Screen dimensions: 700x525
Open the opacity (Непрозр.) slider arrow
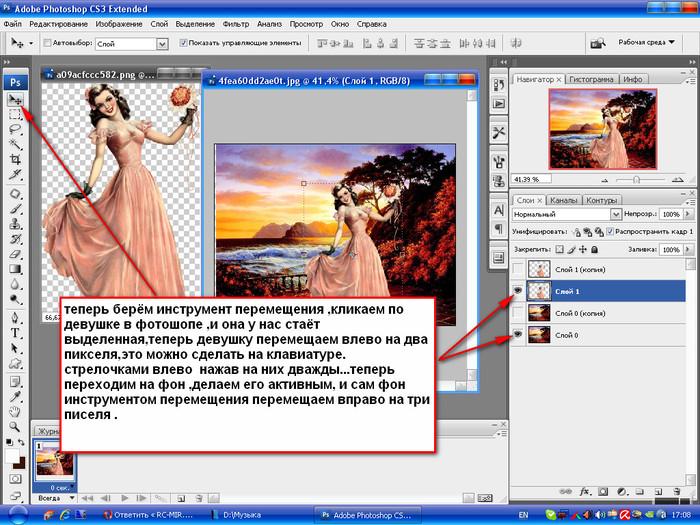click(688, 214)
